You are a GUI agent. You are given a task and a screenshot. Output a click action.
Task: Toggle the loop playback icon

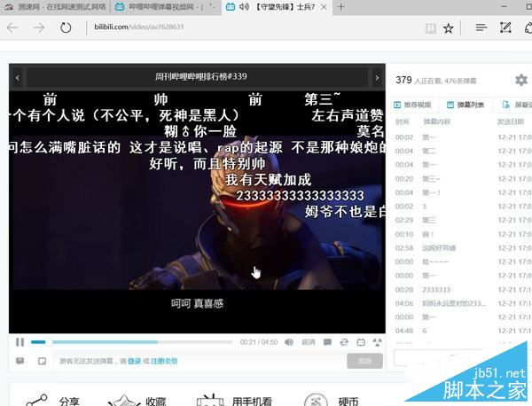click(344, 342)
